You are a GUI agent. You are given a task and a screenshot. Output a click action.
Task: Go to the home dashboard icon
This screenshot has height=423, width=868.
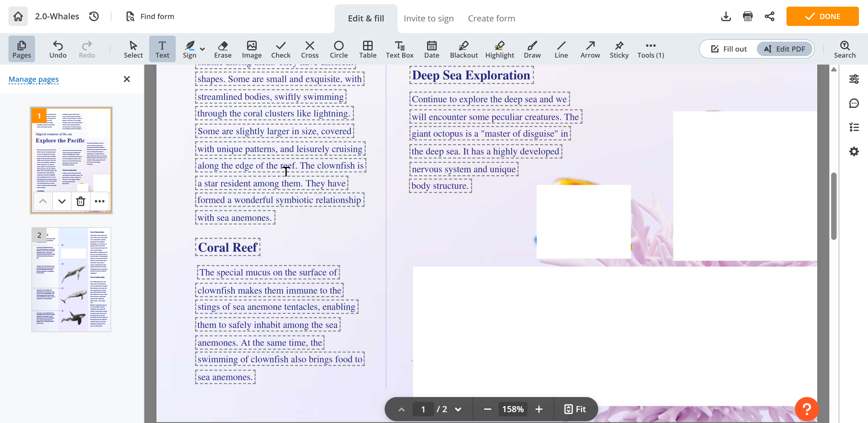point(18,16)
